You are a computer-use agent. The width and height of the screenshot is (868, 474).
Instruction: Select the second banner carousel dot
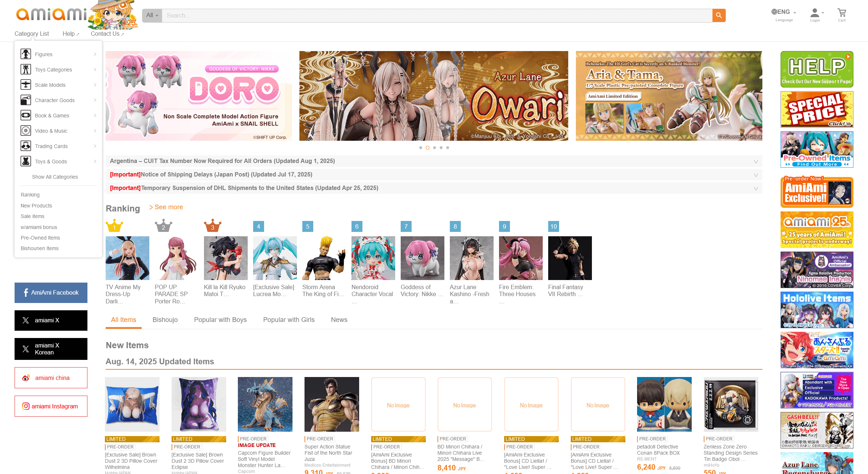[x=428, y=148]
